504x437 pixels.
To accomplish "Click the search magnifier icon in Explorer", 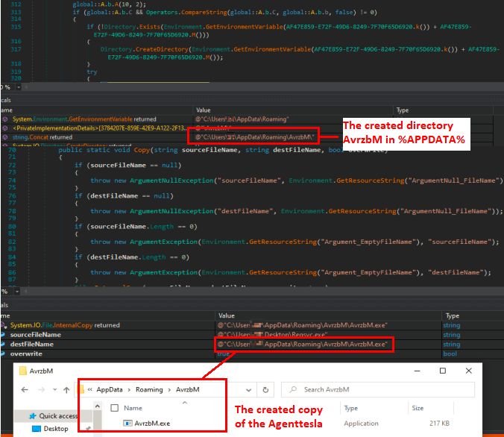I will 293,389.
